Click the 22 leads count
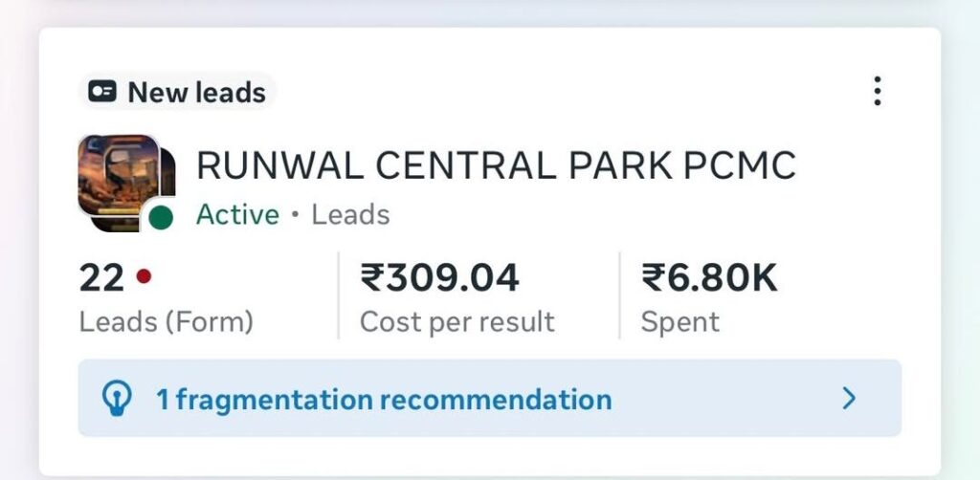Screen dimensions: 980x480 (x=101, y=278)
